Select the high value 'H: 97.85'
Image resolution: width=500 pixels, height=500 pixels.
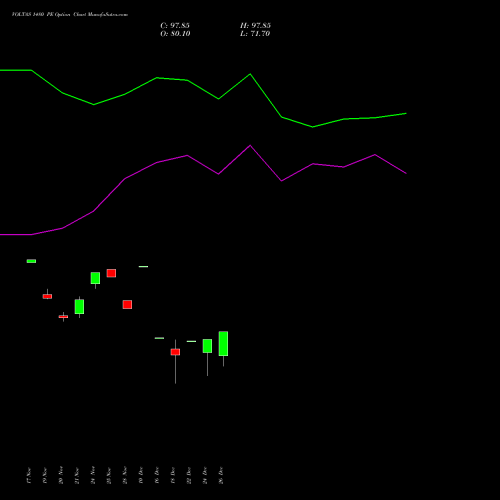(x=255, y=26)
